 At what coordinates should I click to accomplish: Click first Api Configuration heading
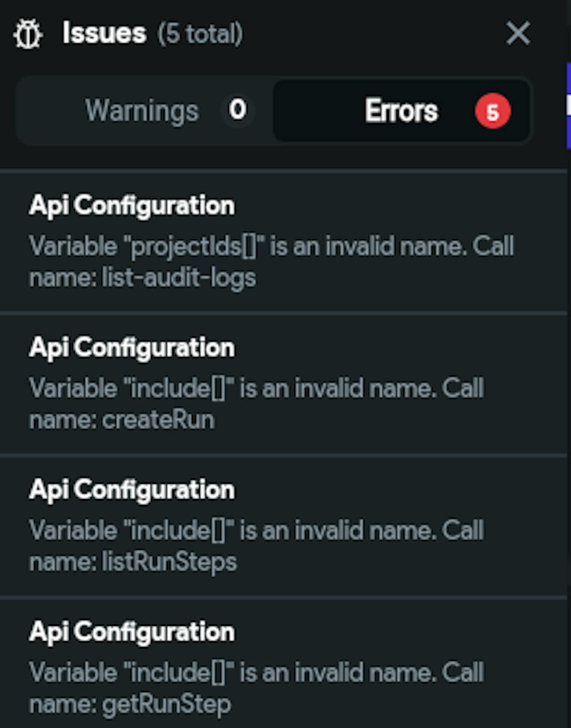coord(131,205)
